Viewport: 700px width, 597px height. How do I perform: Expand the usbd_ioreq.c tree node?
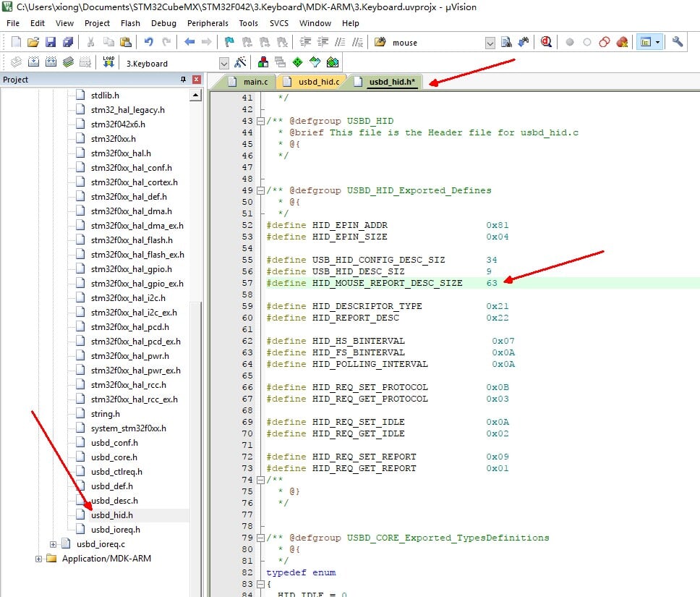(54, 544)
